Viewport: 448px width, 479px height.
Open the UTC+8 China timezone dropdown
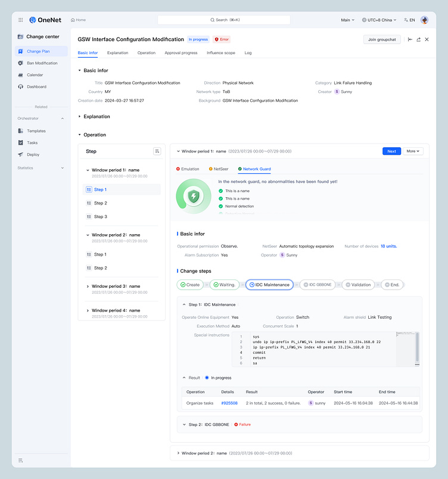[379, 20]
